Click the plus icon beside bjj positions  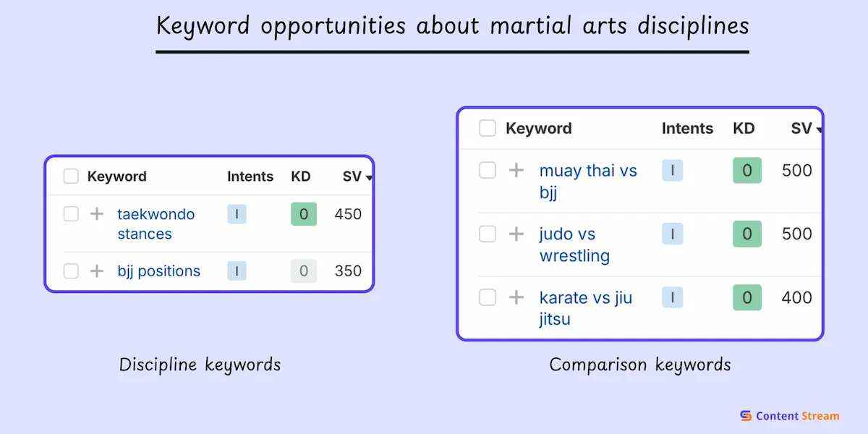point(97,271)
